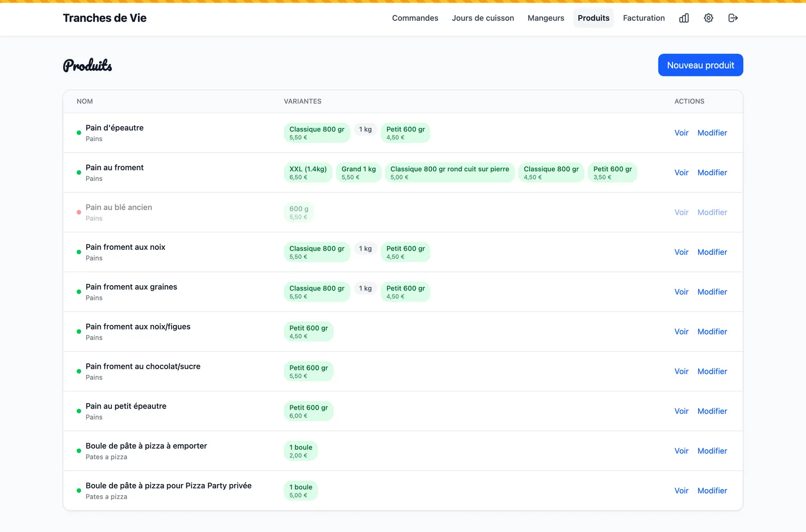Viewport: 806px width, 532px height.
Task: Click the Pain froment aux noix name
Action: point(125,247)
